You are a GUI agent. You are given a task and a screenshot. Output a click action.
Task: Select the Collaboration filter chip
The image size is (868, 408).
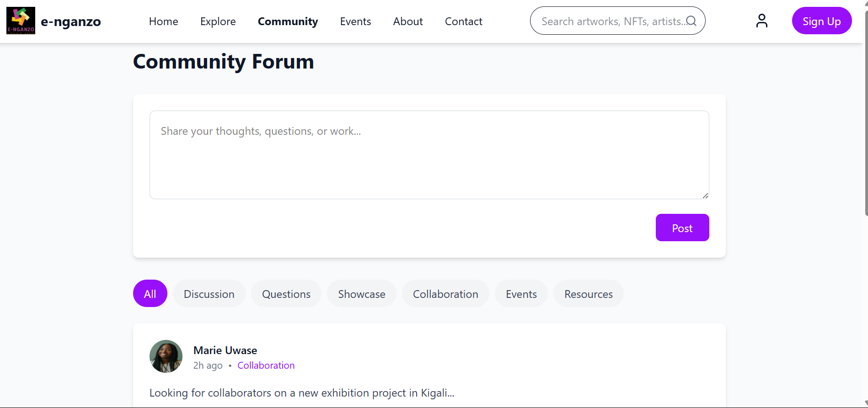(x=445, y=293)
